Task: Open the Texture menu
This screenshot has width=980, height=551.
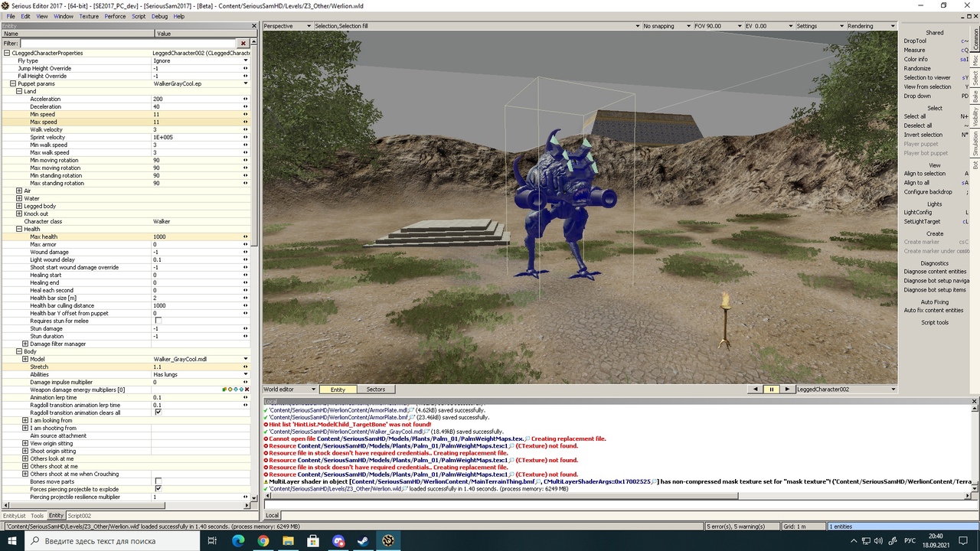Action: coord(89,16)
